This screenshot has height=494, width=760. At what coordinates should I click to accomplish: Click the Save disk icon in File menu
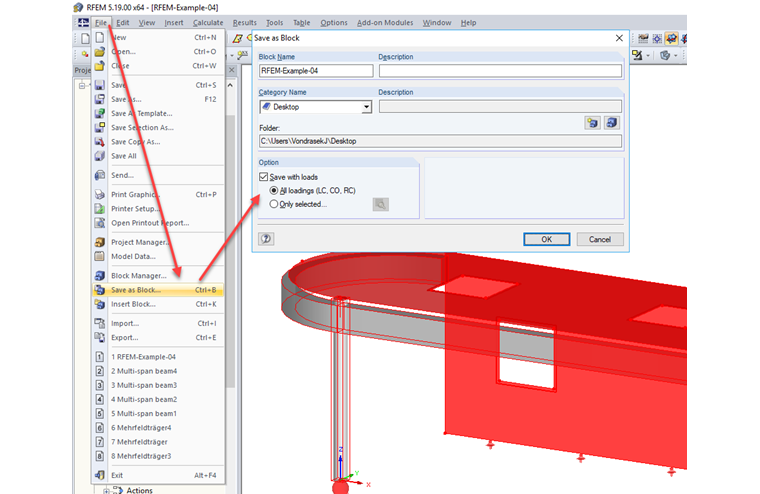pos(100,85)
